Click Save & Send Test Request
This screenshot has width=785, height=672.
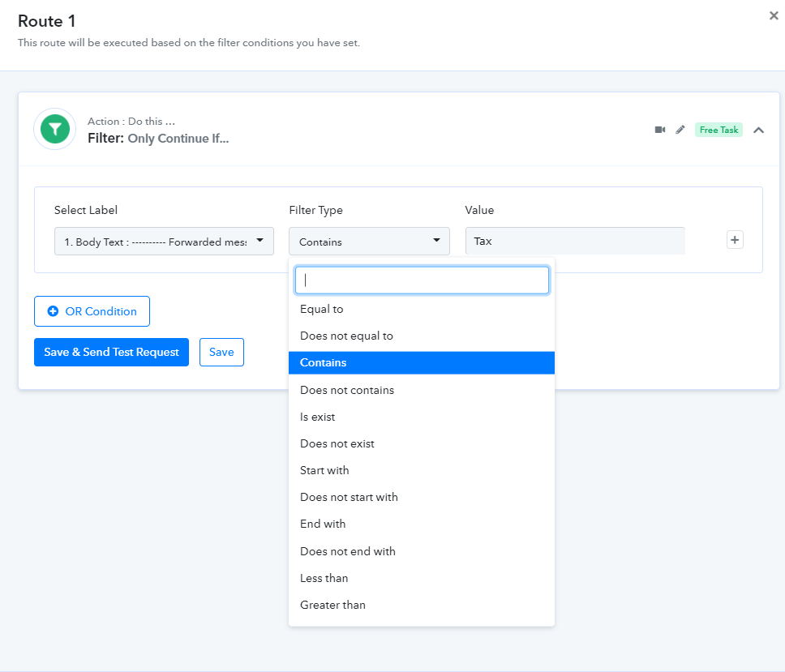click(112, 353)
